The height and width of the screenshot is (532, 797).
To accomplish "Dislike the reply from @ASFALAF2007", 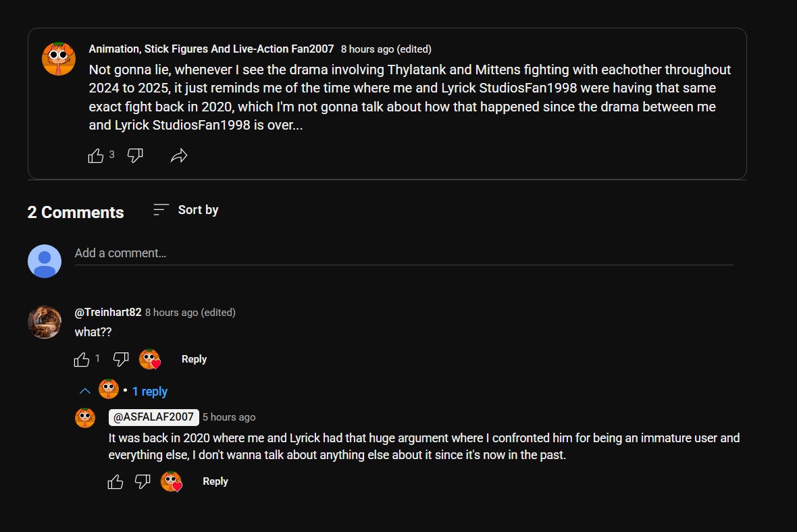I will [143, 481].
